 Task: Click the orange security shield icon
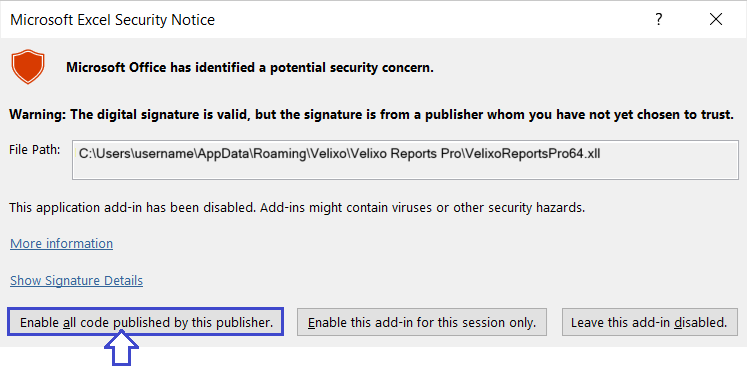pos(28,66)
